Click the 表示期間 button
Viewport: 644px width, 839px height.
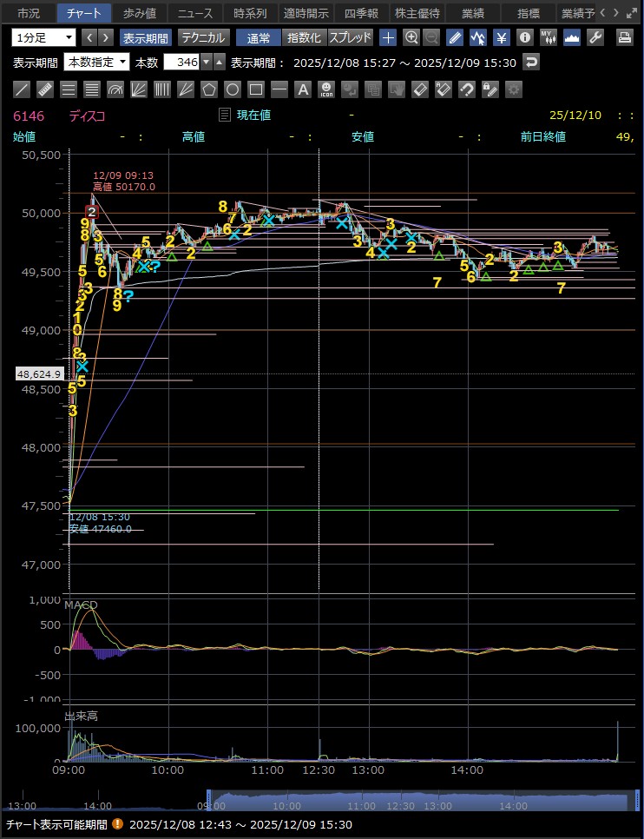coord(146,37)
